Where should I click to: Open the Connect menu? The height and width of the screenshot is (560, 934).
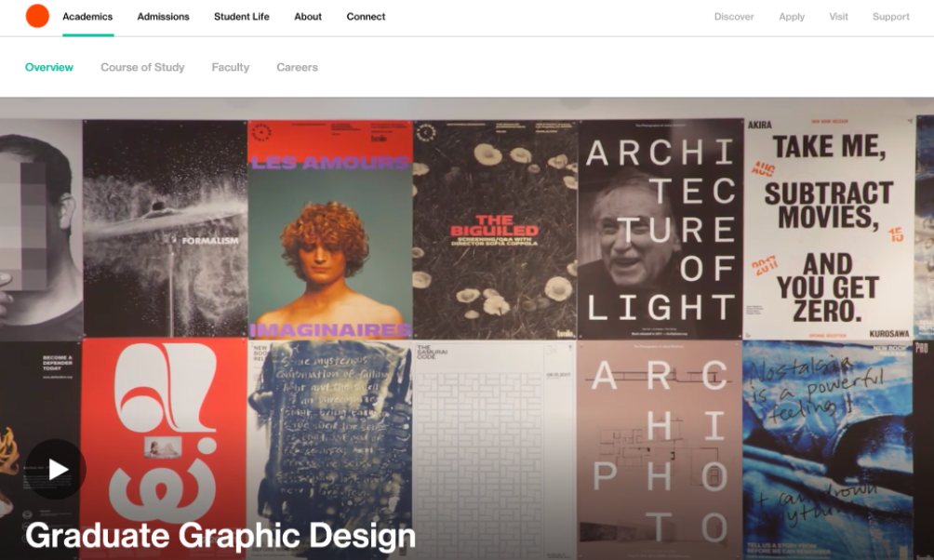coord(366,17)
